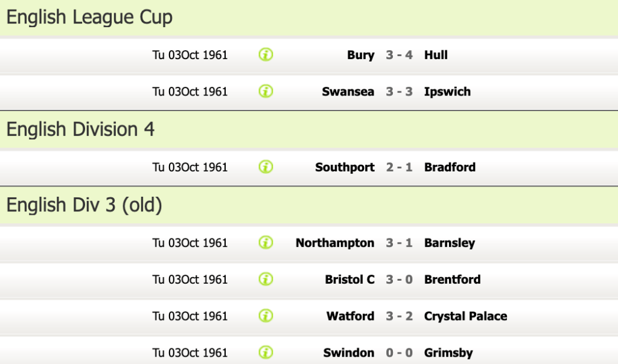Select the Ipswich team name

[x=447, y=92]
